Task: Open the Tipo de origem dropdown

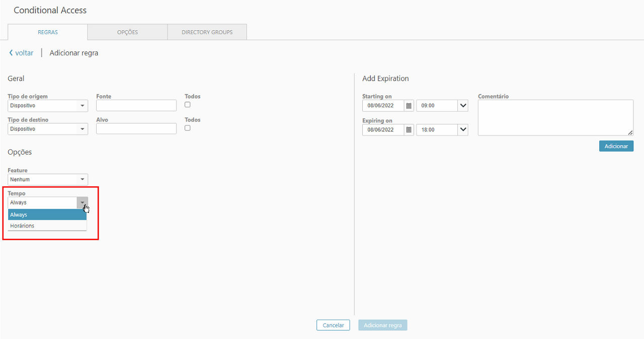Action: 48,106
